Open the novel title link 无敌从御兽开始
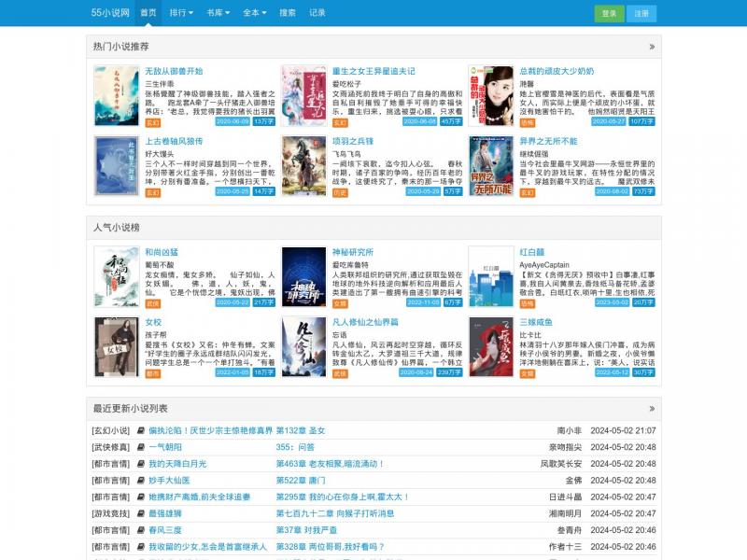Image resolution: width=747 pixels, height=560 pixels. pyautogui.click(x=174, y=71)
